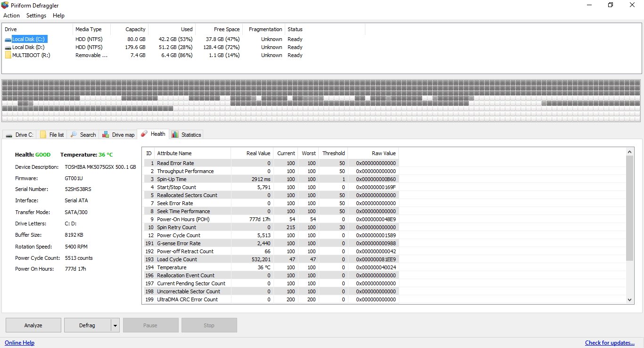Image resolution: width=644 pixels, height=348 pixels.
Task: Click the Check for updates link
Action: coord(610,343)
